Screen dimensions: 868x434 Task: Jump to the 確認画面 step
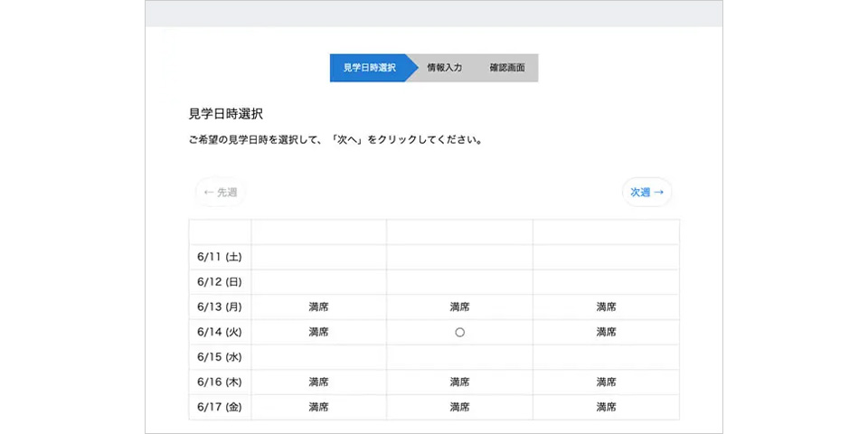point(507,68)
